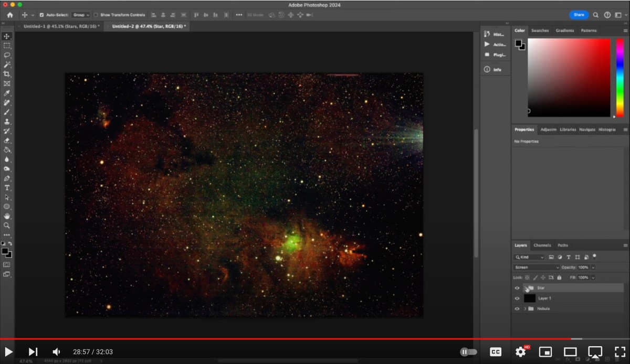Viewport: 630px width, 364px height.
Task: Open the Hand tool
Action: point(7,216)
